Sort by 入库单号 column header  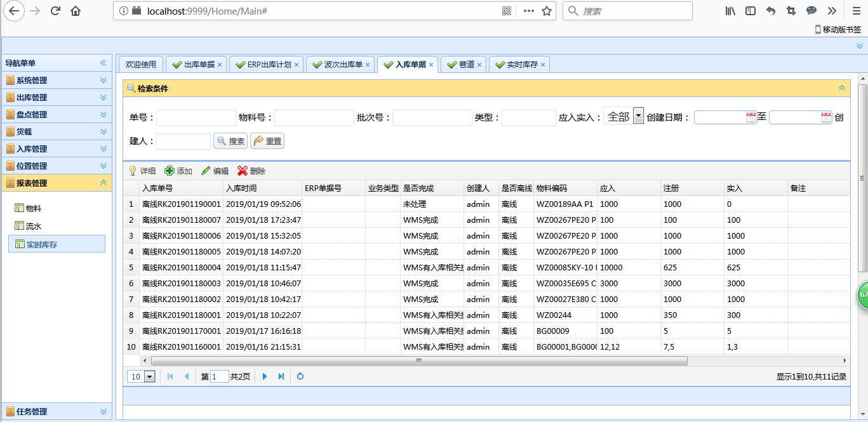[x=182, y=188]
